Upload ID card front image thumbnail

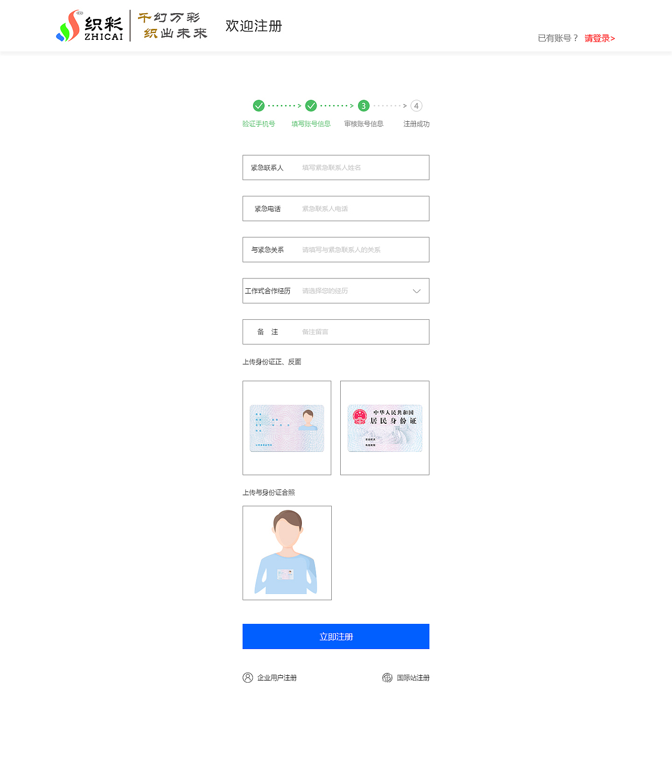point(287,428)
